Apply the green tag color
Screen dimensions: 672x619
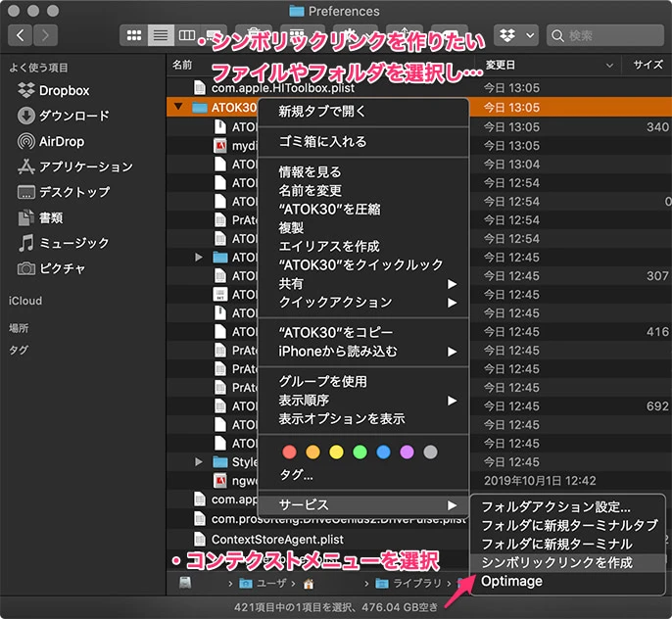(360, 452)
